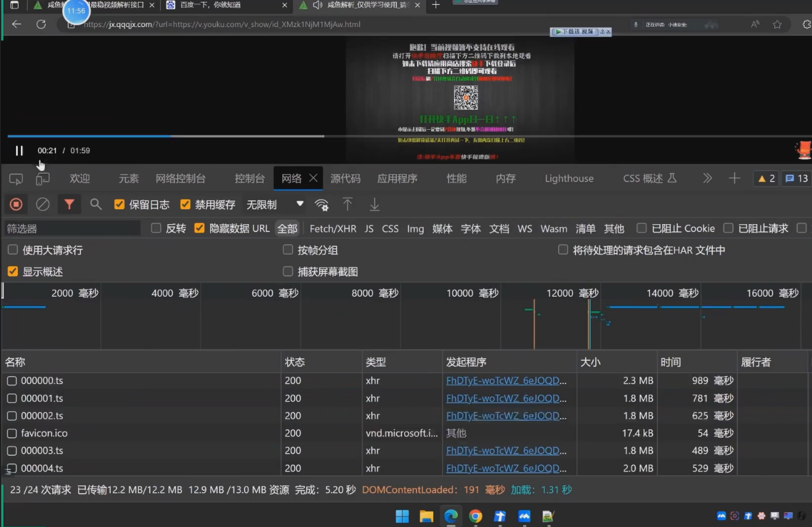Uncheck the 禁用缓存 checkbox
The height and width of the screenshot is (527, 812).
pyautogui.click(x=185, y=204)
